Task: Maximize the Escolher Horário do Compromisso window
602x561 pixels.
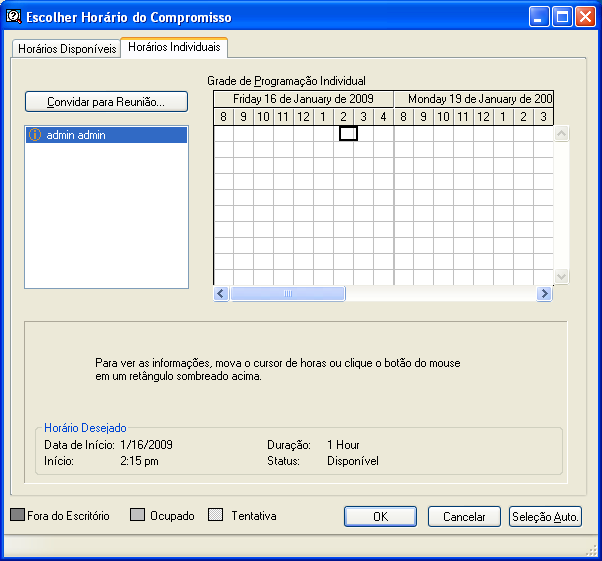Action: click(x=562, y=17)
